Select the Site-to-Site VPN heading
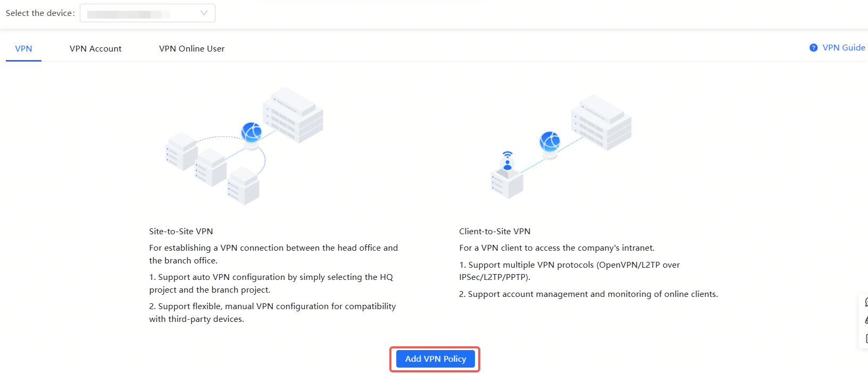 (x=181, y=232)
